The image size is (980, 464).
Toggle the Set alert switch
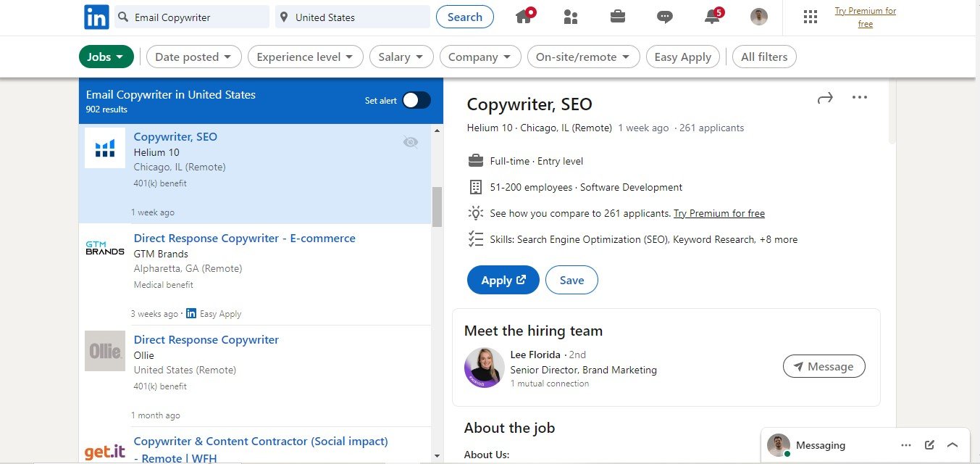coord(416,100)
